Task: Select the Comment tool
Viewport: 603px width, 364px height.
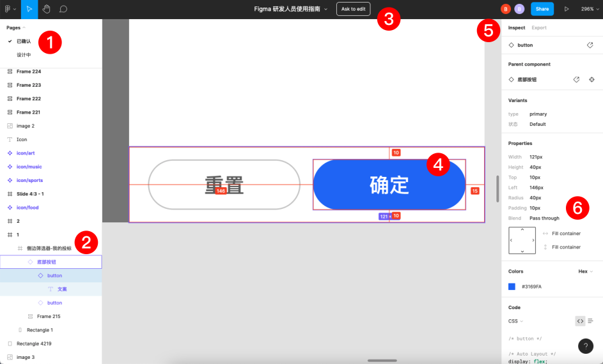Action: 63,9
